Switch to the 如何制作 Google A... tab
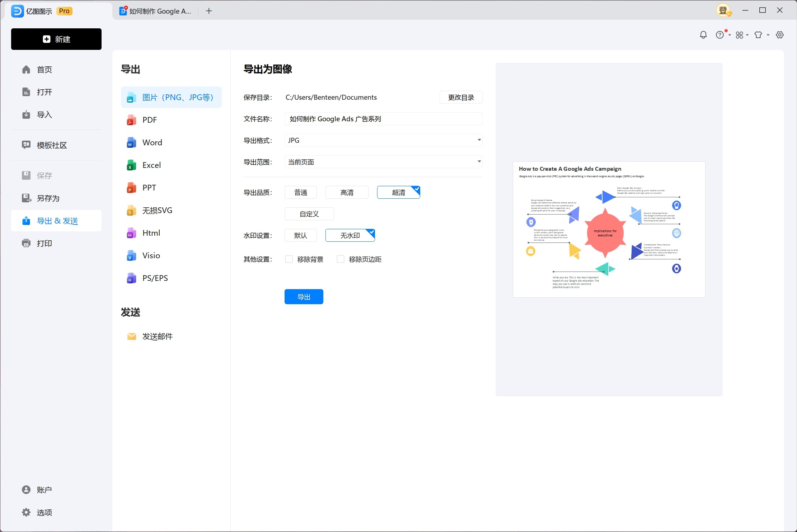Screen dimensions: 797x532 pos(155,11)
